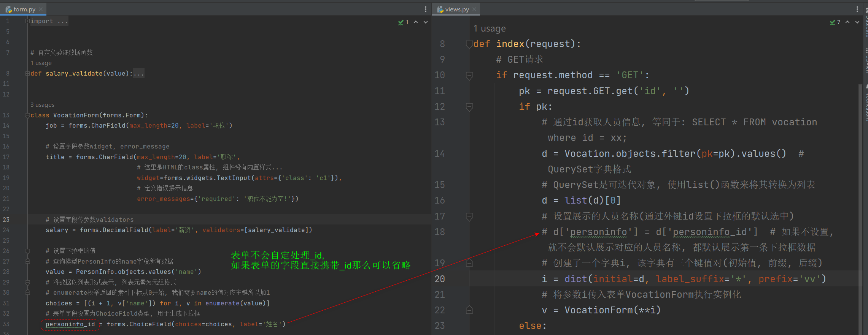
Task: Click the views.py vertical scrollbar
Action: click(860, 209)
